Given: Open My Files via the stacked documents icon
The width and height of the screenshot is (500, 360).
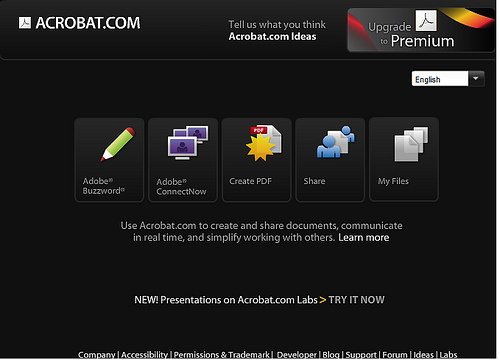Looking at the screenshot, I should [411, 144].
